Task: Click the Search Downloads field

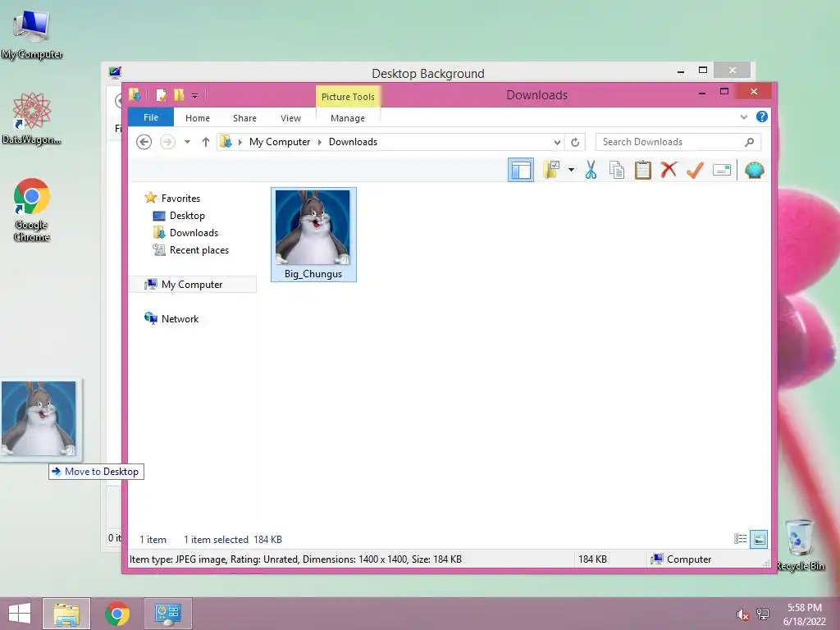Action: 678,142
